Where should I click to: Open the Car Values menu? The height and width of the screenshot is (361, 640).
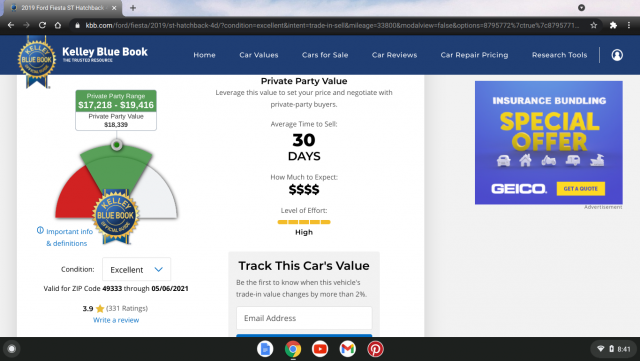tap(259, 55)
